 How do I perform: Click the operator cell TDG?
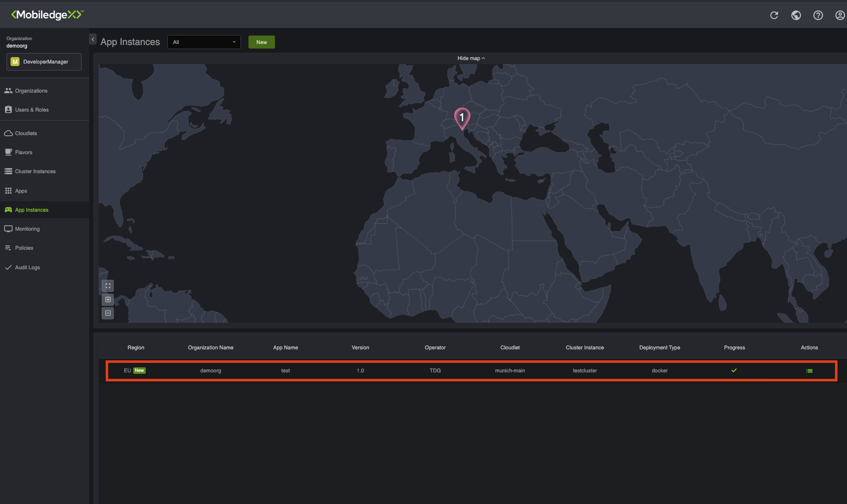(x=435, y=370)
